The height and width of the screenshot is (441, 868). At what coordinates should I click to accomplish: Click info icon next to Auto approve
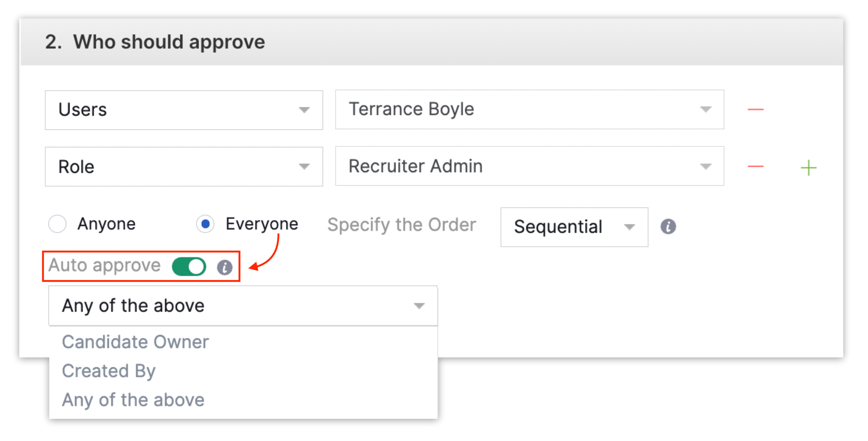[x=224, y=267]
